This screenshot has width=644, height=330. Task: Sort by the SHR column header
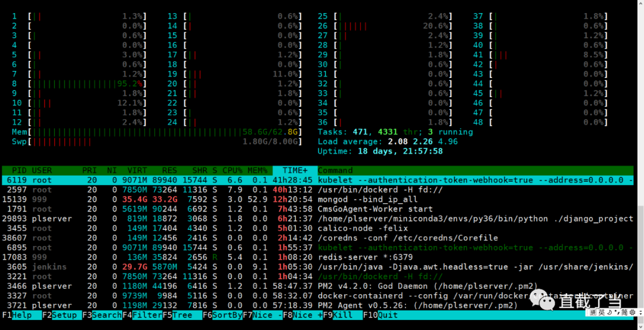[x=200, y=170]
